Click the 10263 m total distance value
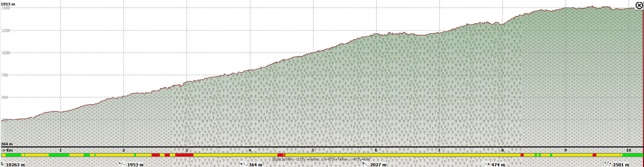This screenshot has width=644, height=167. coord(15,165)
